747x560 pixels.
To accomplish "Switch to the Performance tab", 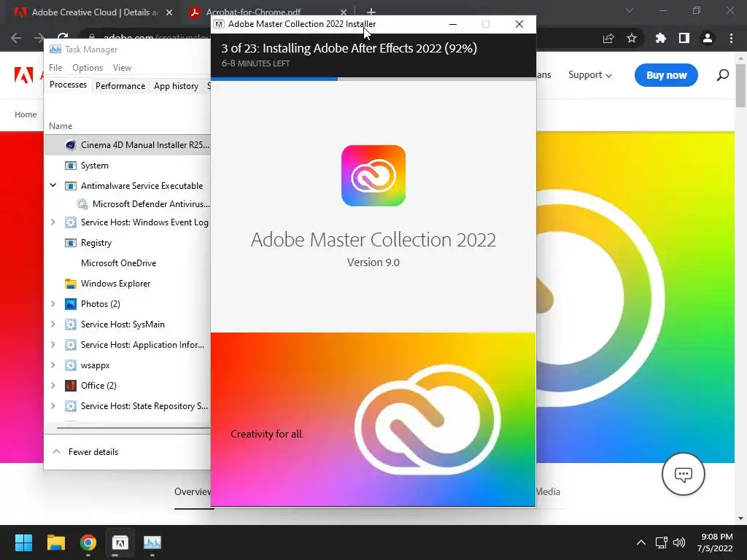I will point(120,86).
